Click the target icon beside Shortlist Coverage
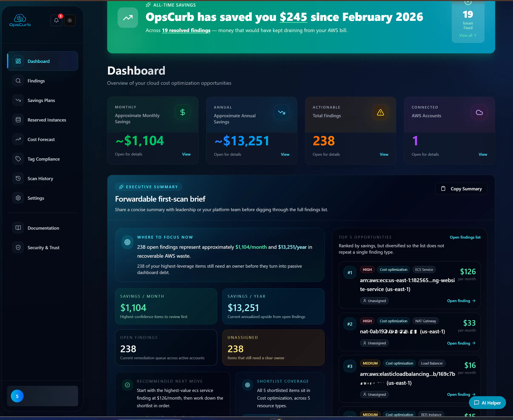 pyautogui.click(x=248, y=385)
